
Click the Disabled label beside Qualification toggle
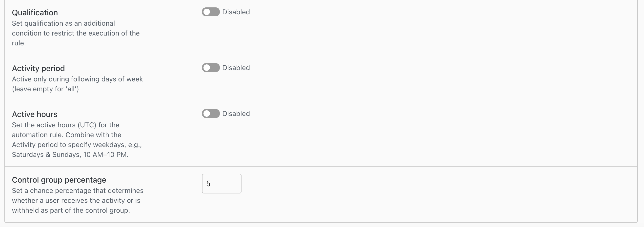[236, 12]
